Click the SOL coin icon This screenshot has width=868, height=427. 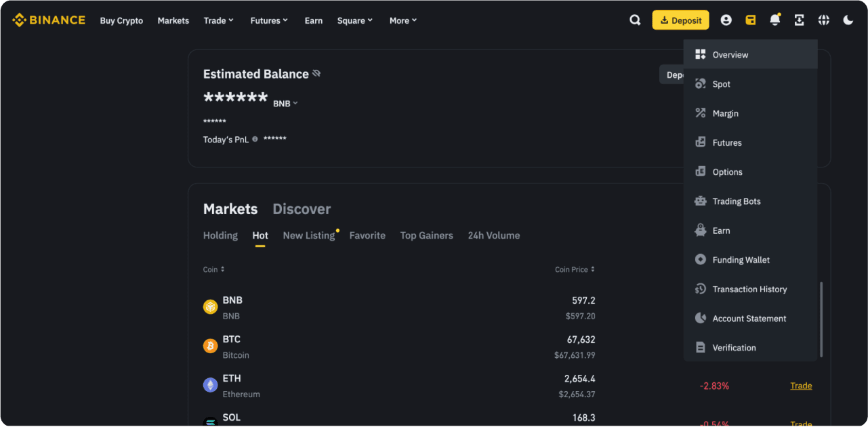(x=211, y=422)
